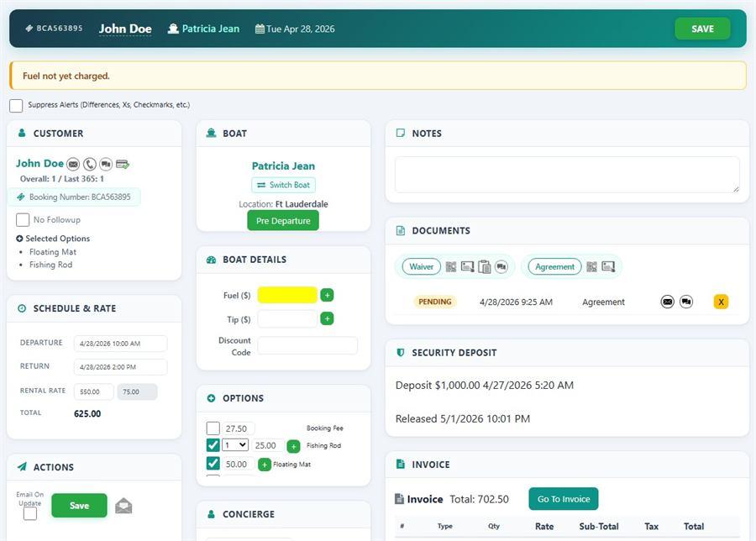Add another Fishing Rod with plus icon
756x541 pixels.
click(293, 447)
